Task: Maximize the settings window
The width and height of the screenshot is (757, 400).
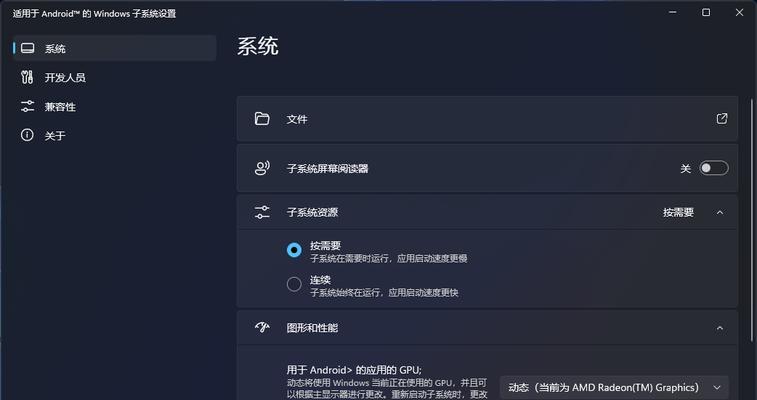Action: tap(706, 13)
